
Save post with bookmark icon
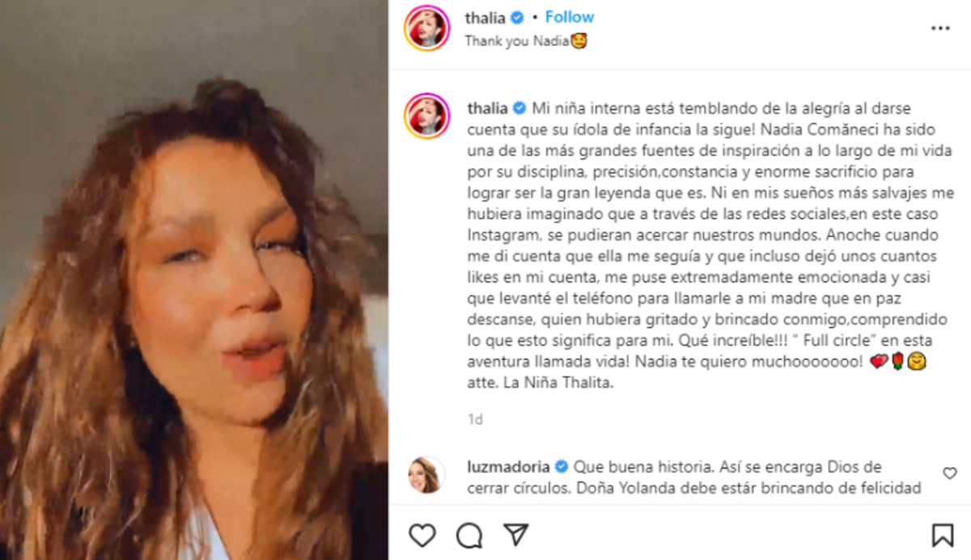(x=942, y=535)
